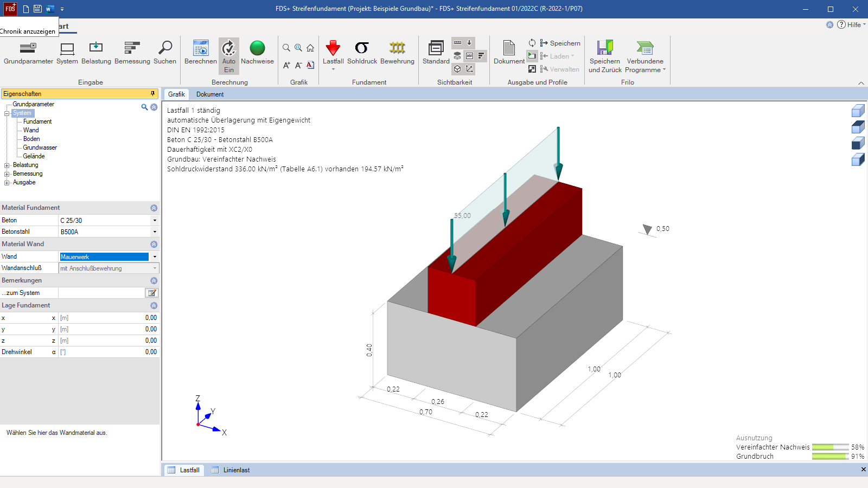Click the zoom magnifier icon in Grafik
868x488 pixels.
[286, 48]
